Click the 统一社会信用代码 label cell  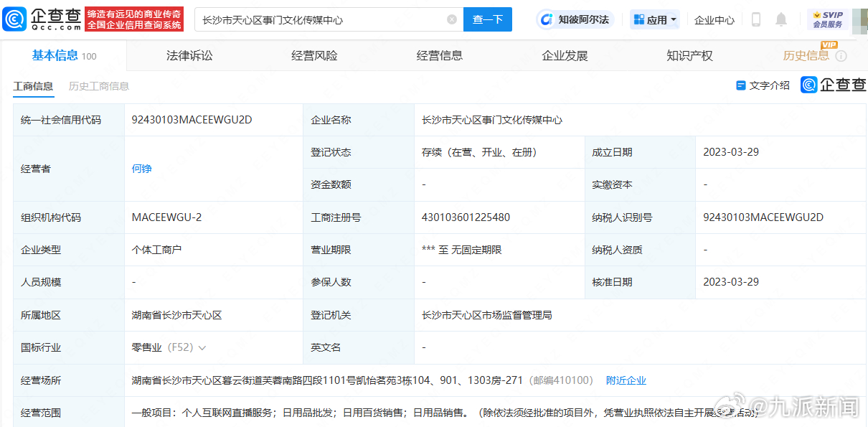[69, 120]
